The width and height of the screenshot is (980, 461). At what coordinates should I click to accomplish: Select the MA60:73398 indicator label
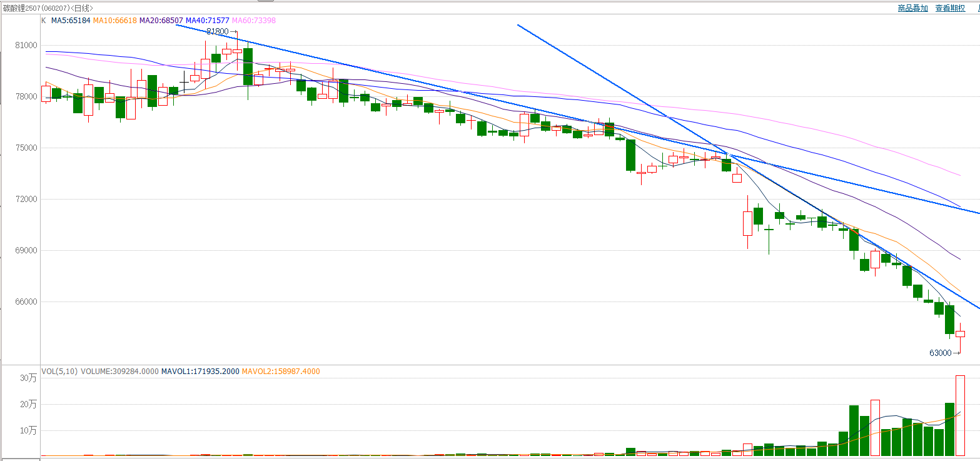[253, 21]
